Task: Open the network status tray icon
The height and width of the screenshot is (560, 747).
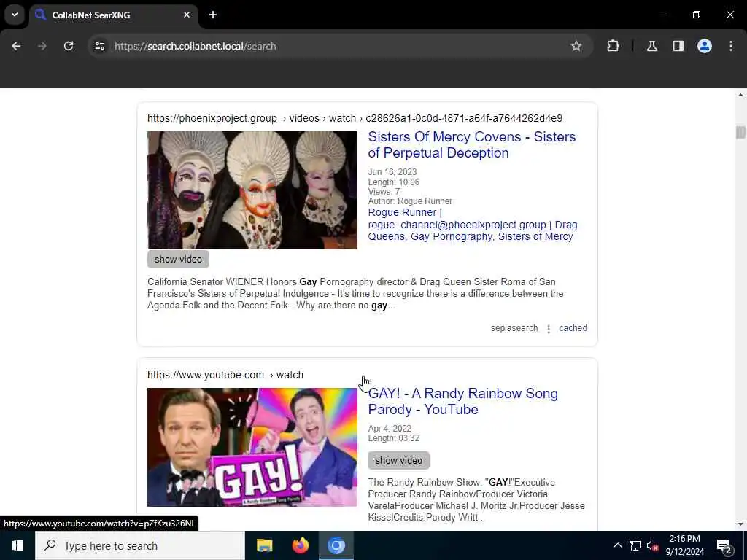Action: pyautogui.click(x=635, y=545)
